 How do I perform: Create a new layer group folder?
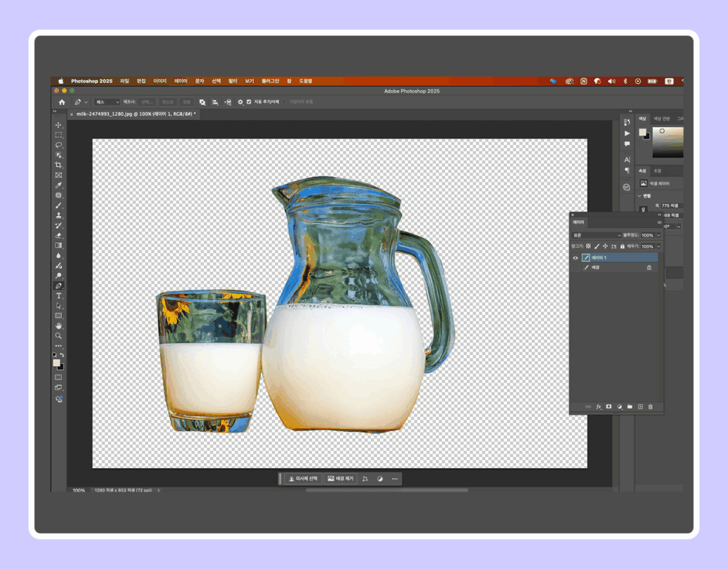pos(630,407)
